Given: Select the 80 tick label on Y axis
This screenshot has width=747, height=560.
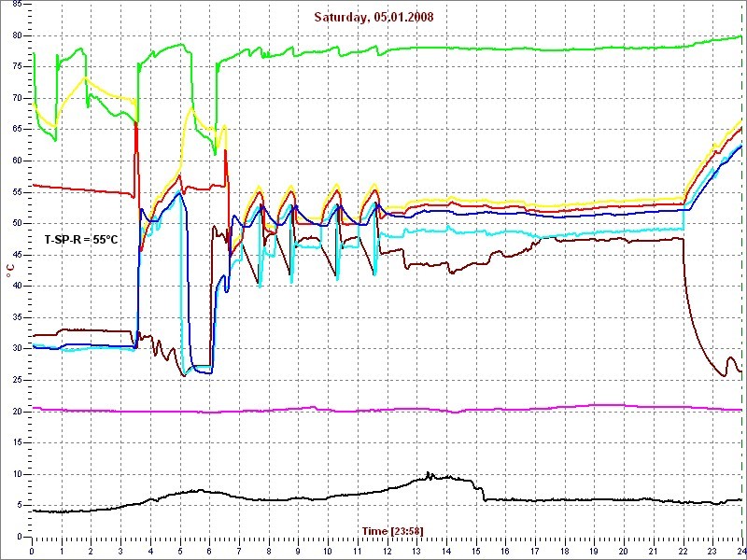Looking at the screenshot, I should click(x=17, y=35).
